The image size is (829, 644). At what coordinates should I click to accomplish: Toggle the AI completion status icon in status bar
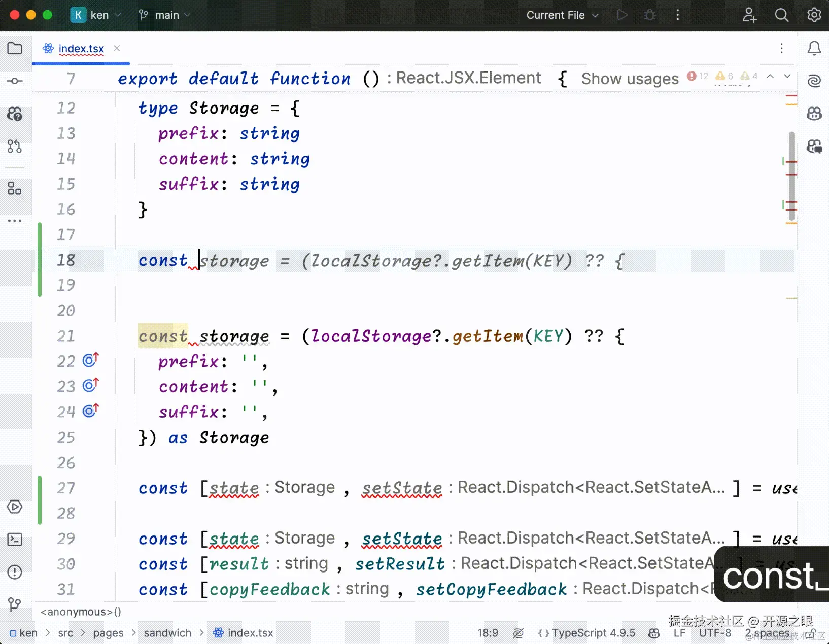click(518, 633)
